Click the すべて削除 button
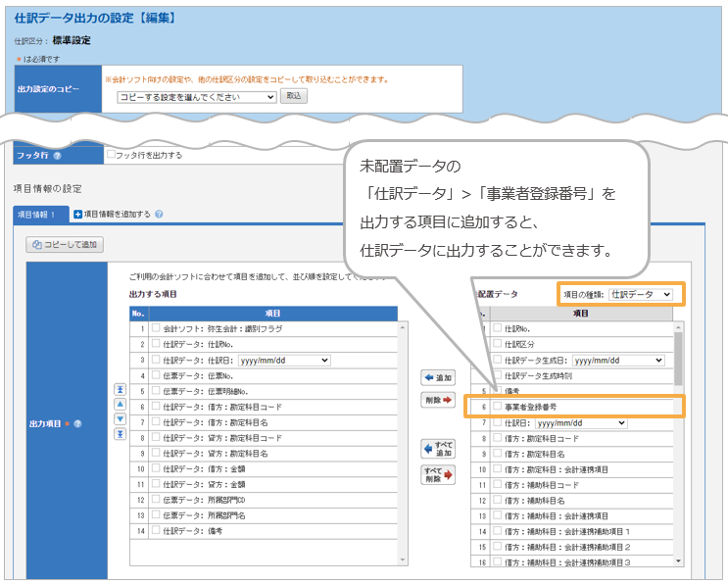728x584 pixels. coord(438,475)
